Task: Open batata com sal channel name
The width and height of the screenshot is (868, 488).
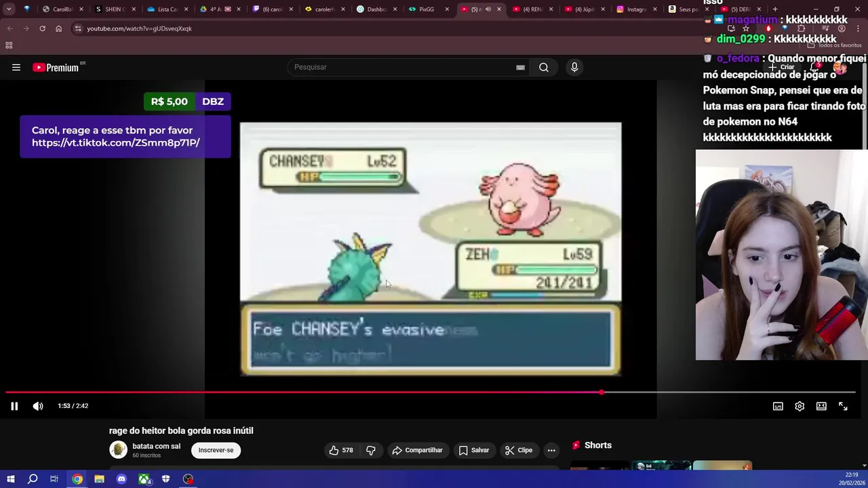Action: [x=156, y=446]
